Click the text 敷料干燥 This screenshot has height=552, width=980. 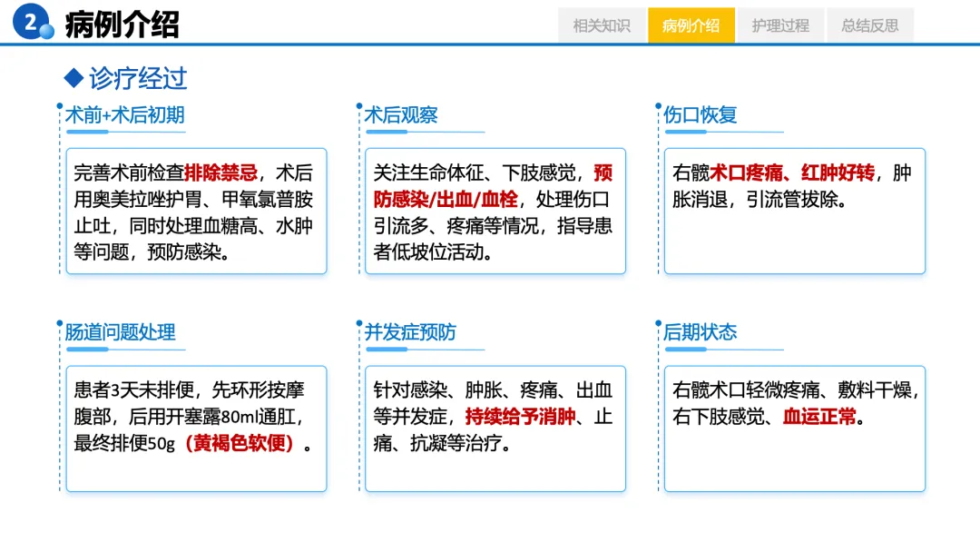tap(875, 390)
